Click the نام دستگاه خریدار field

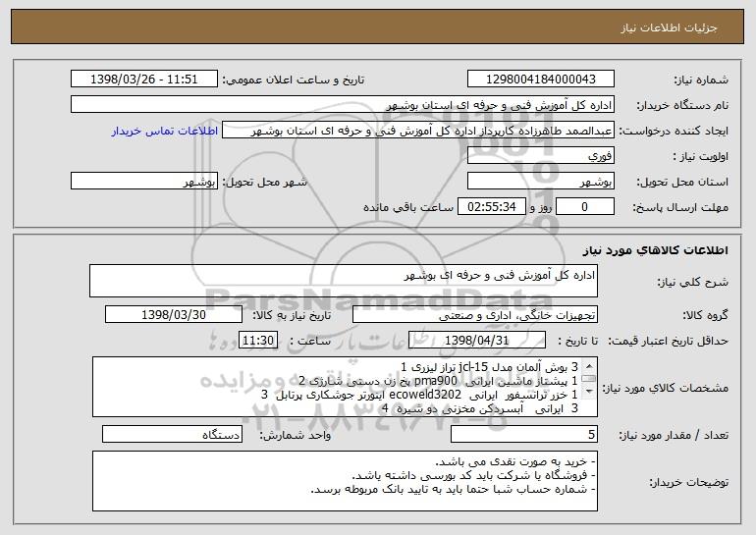click(343, 105)
